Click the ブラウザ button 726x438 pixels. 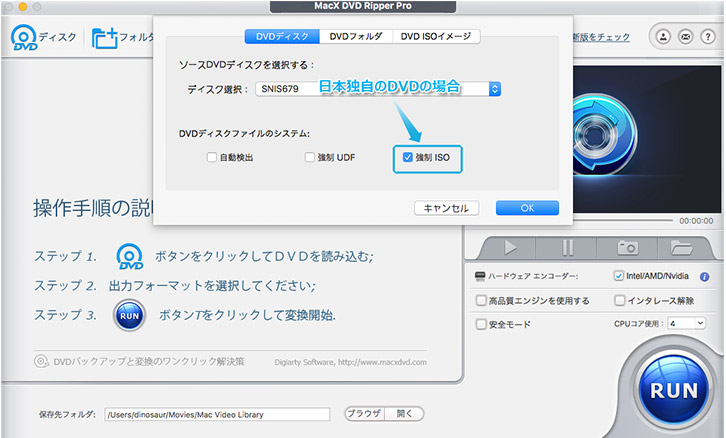tap(364, 413)
